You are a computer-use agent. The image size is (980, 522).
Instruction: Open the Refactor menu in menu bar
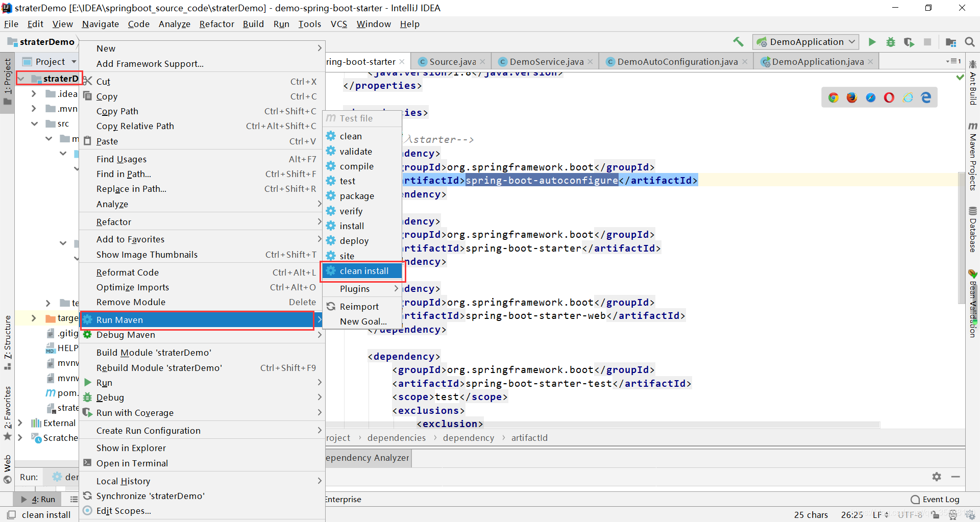pos(217,24)
